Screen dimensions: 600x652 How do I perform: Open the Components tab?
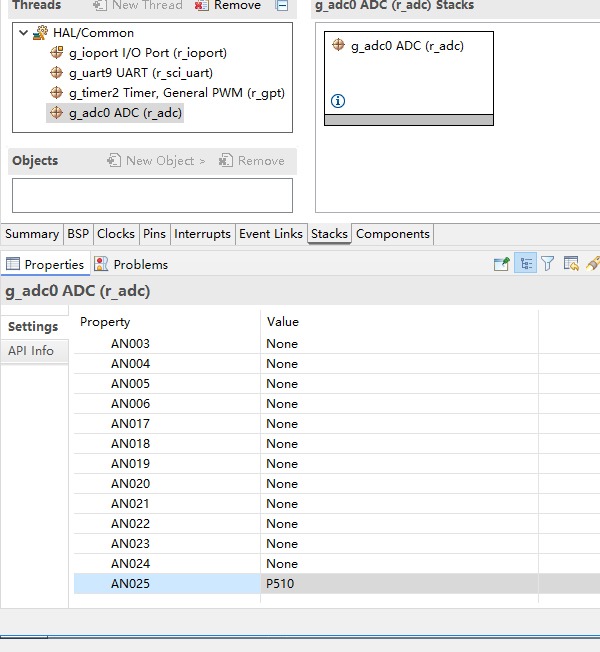tap(393, 234)
